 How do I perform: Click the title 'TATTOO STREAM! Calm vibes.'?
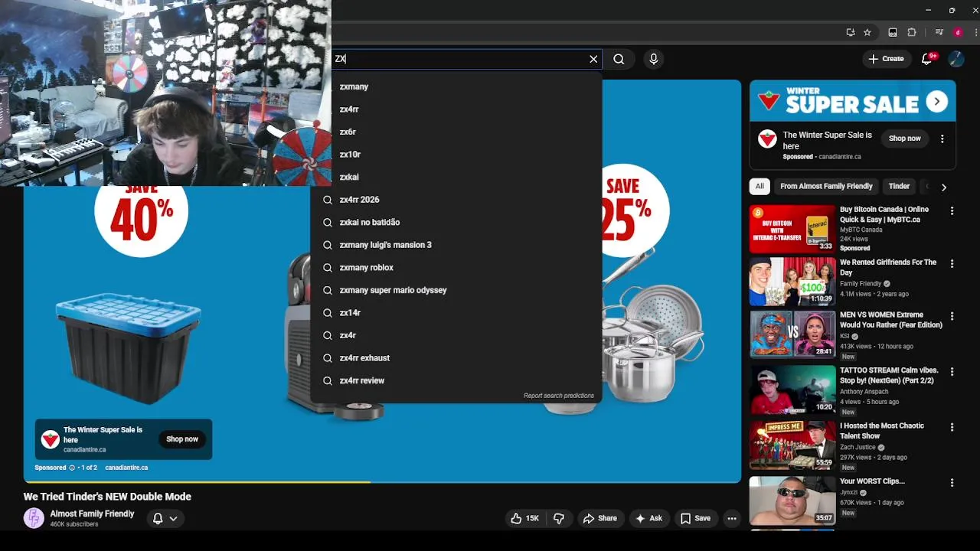pyautogui.click(x=889, y=375)
